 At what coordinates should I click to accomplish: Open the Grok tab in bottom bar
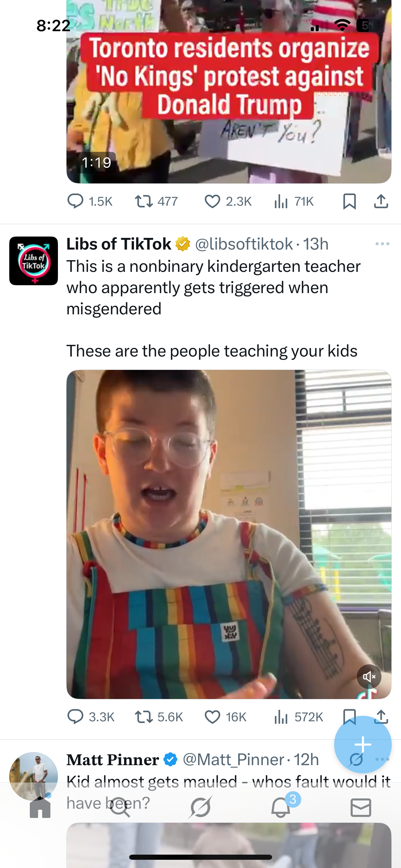pyautogui.click(x=200, y=807)
